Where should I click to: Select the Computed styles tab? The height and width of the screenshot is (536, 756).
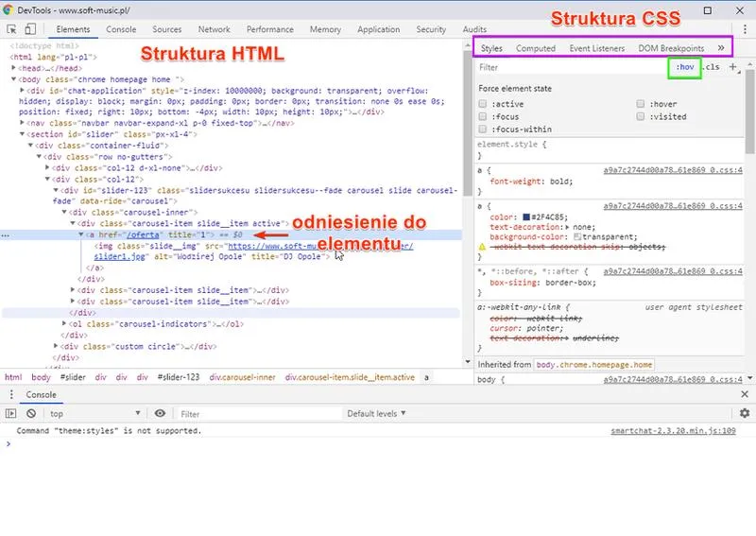pyautogui.click(x=536, y=48)
